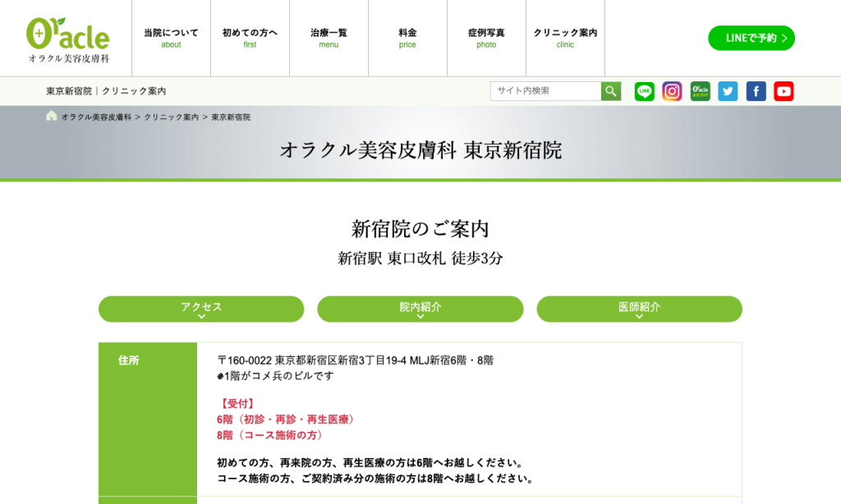Image resolution: width=841 pixels, height=504 pixels.
Task: Click the line beginning コース施術の方、ご契約済み
Action: (x=375, y=479)
